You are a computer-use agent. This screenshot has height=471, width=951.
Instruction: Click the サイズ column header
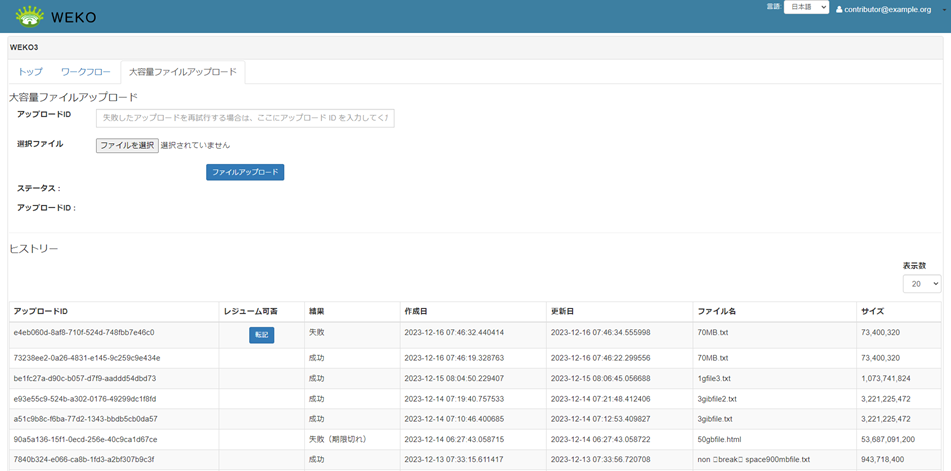[x=872, y=311]
